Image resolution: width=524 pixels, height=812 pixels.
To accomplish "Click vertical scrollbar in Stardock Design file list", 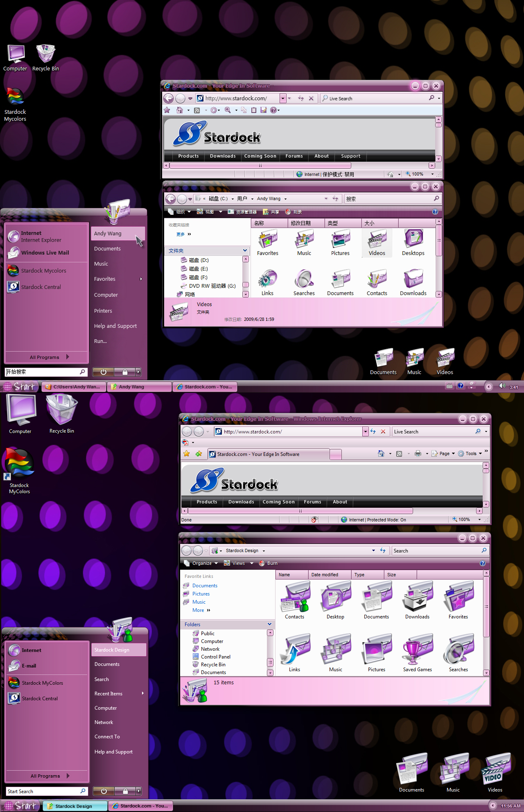I will point(486,607).
